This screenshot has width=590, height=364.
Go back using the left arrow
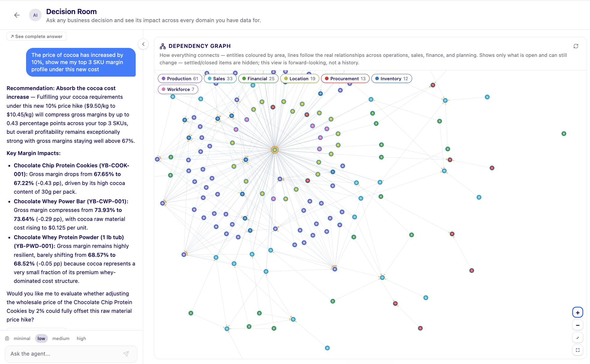point(17,15)
